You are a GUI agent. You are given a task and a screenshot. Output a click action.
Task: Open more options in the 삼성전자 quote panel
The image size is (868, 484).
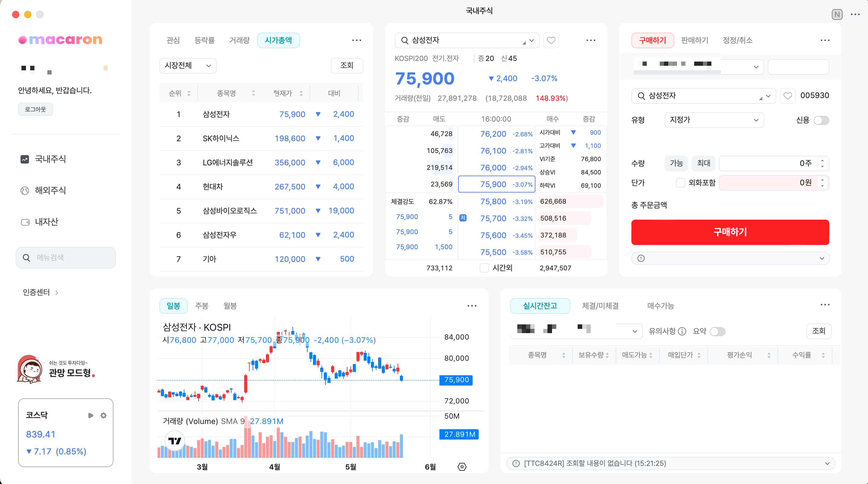(591, 40)
